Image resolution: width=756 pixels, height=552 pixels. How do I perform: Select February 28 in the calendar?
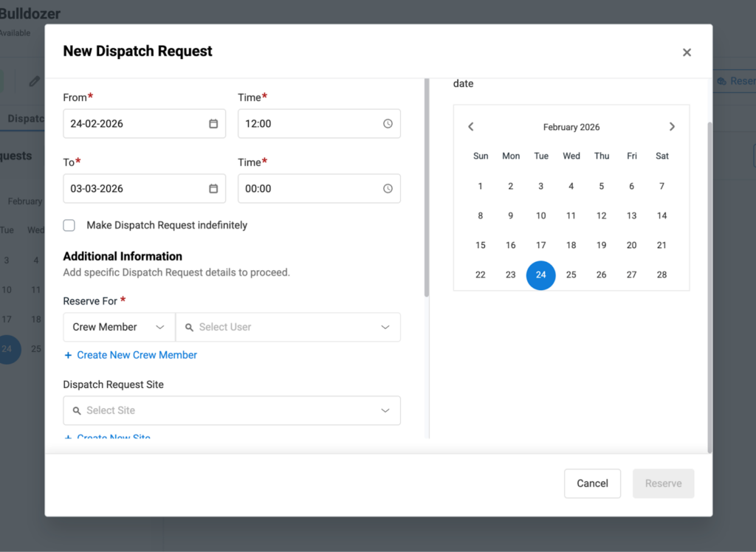click(661, 275)
